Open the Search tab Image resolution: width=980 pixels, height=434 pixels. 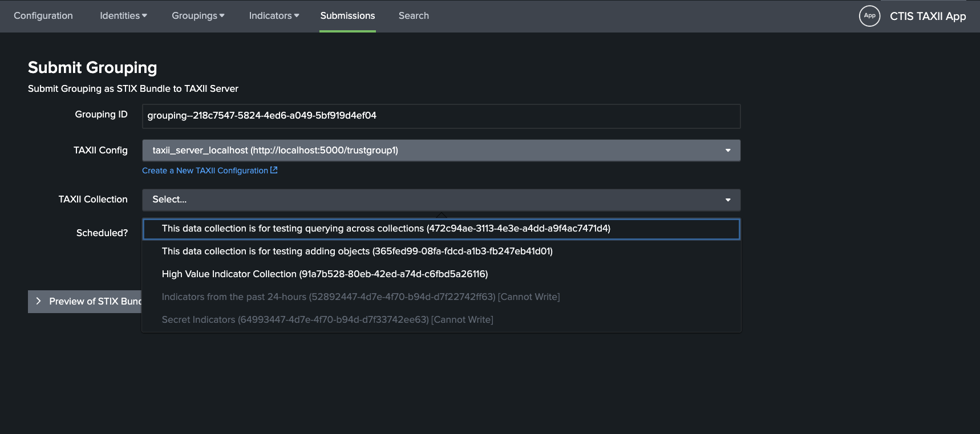pyautogui.click(x=414, y=16)
